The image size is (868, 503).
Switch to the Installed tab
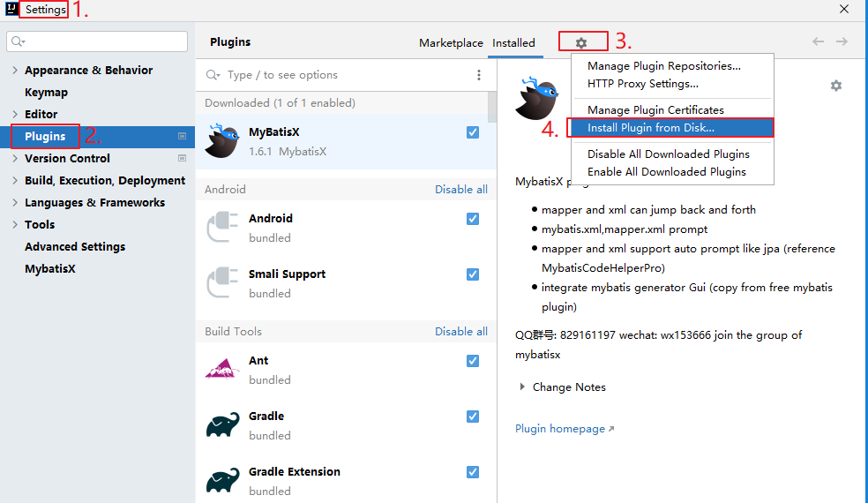[513, 42]
